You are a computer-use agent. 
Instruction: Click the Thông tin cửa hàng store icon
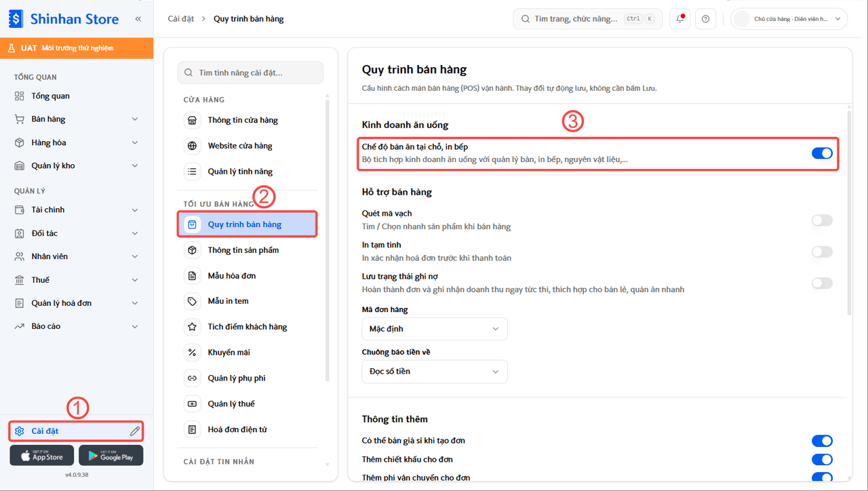pos(193,120)
